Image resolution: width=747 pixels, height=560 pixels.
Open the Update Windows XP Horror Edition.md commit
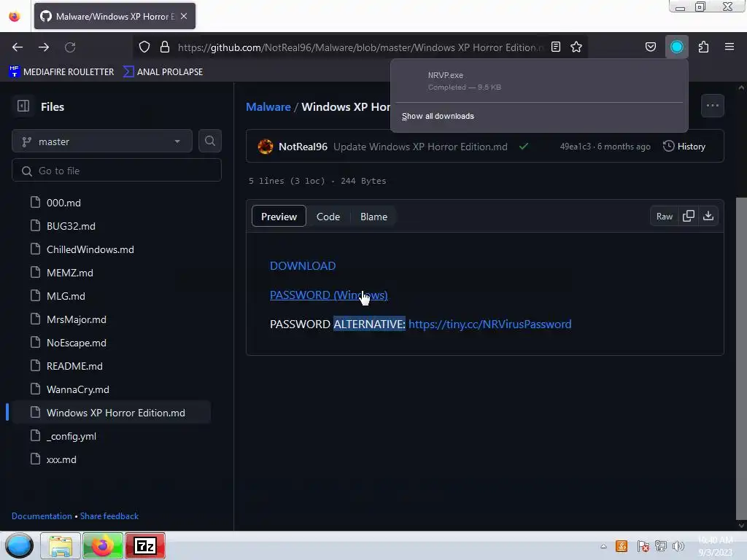coord(420,146)
